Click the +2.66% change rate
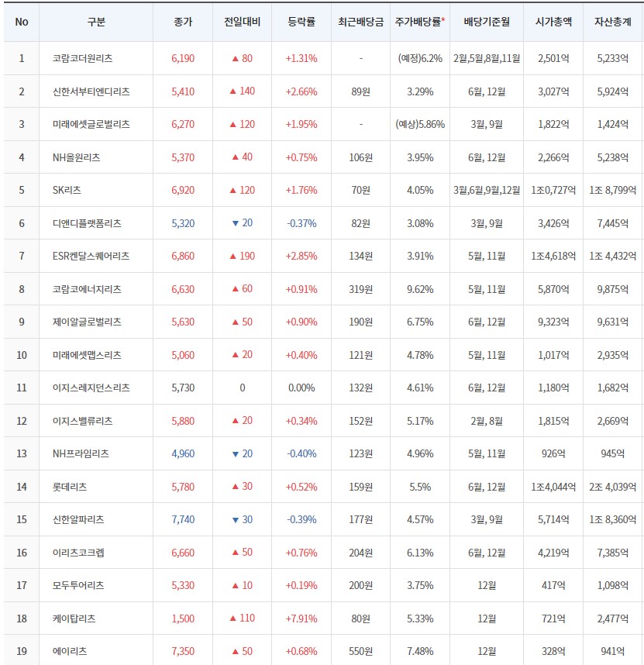 tap(301, 91)
